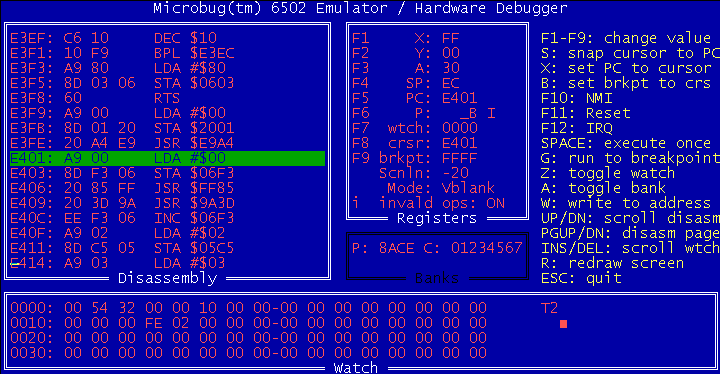Select the JSR $E9A4 disassembly line
720x374 pixels.
pos(122,143)
